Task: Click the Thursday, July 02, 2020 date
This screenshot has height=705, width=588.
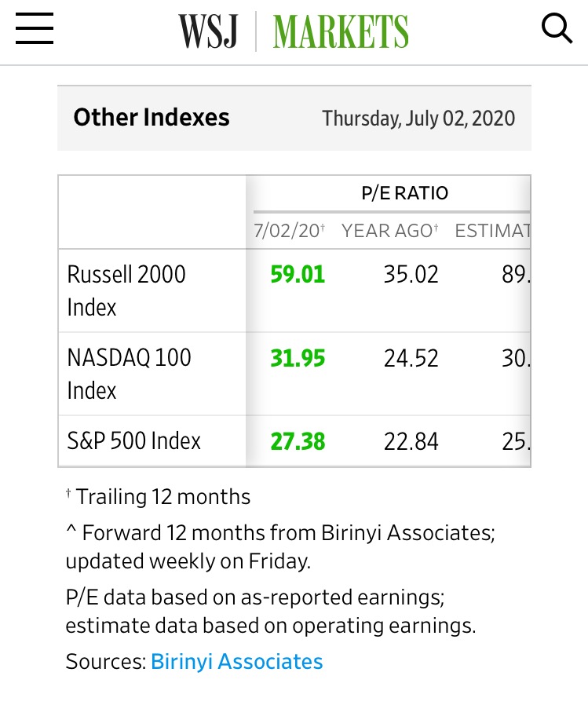Action: (x=418, y=119)
